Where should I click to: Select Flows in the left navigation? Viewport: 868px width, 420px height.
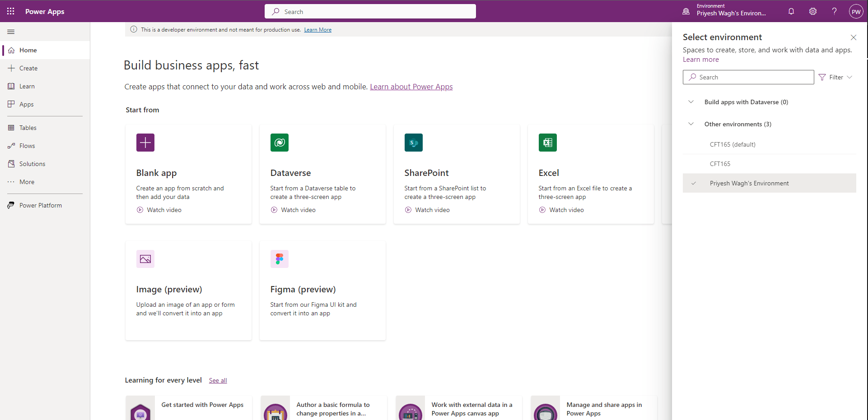click(x=27, y=145)
